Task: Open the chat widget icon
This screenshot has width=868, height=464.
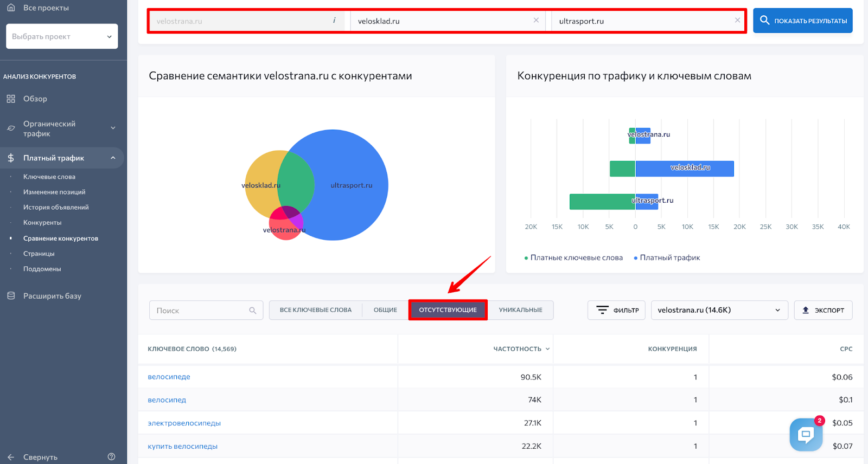Action: point(806,434)
